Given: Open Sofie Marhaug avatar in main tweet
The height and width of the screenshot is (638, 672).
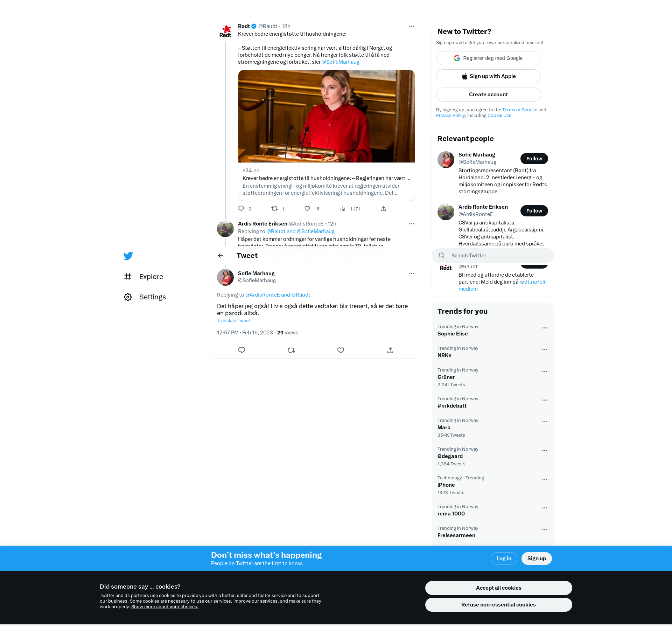Looking at the screenshot, I should pyautogui.click(x=225, y=277).
